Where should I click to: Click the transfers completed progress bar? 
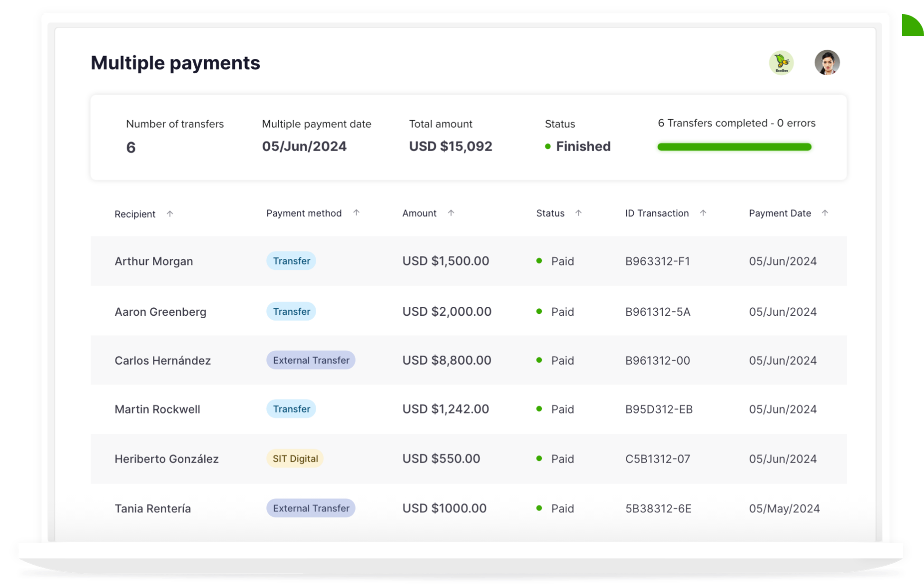(734, 147)
